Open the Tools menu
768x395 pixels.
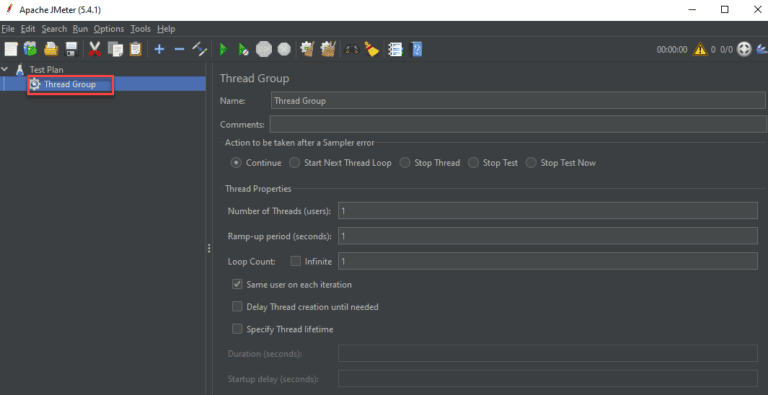[141, 29]
